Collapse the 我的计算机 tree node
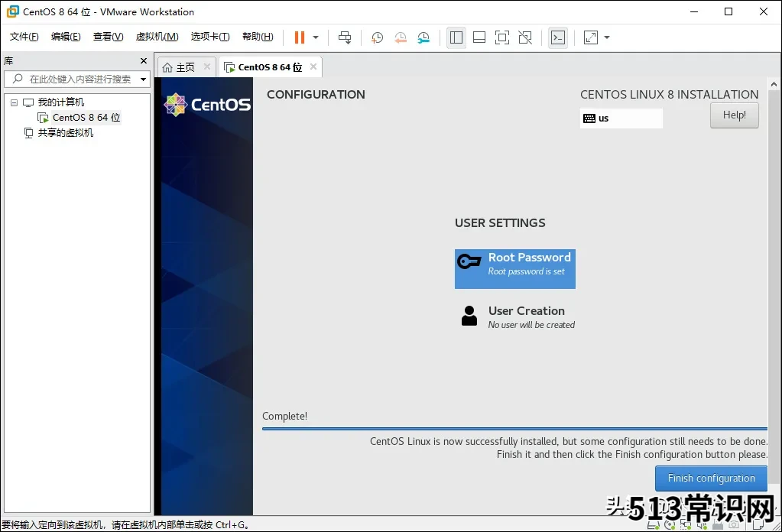Image resolution: width=782 pixels, height=532 pixels. pyautogui.click(x=14, y=102)
